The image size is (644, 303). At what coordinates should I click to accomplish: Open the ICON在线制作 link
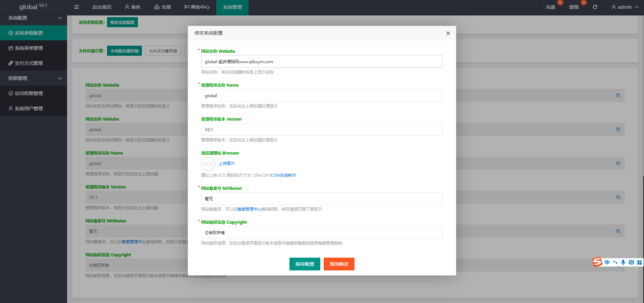pos(283,175)
